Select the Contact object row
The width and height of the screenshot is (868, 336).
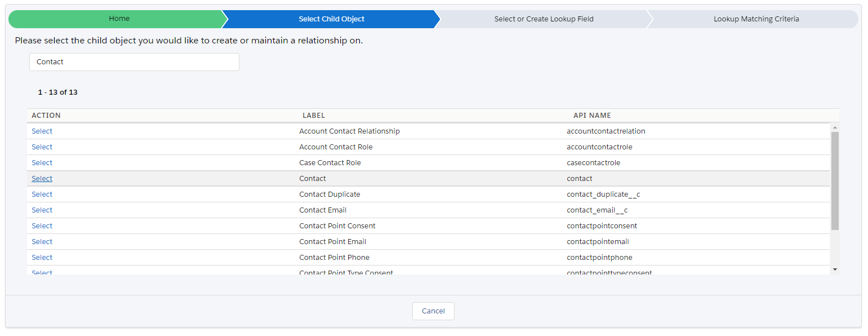tap(42, 179)
